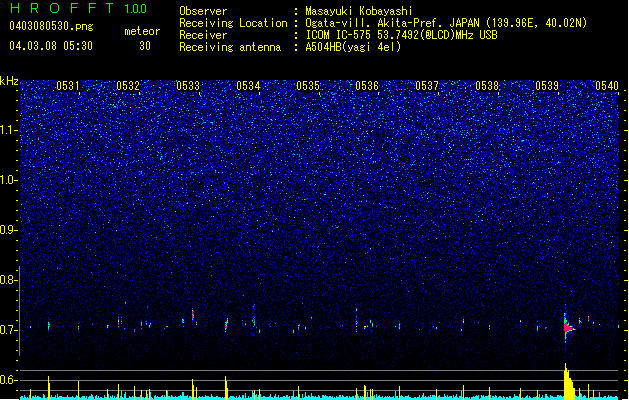Click the 0.7 kHz axis label
This screenshot has width=629, height=400.
click(x=9, y=330)
